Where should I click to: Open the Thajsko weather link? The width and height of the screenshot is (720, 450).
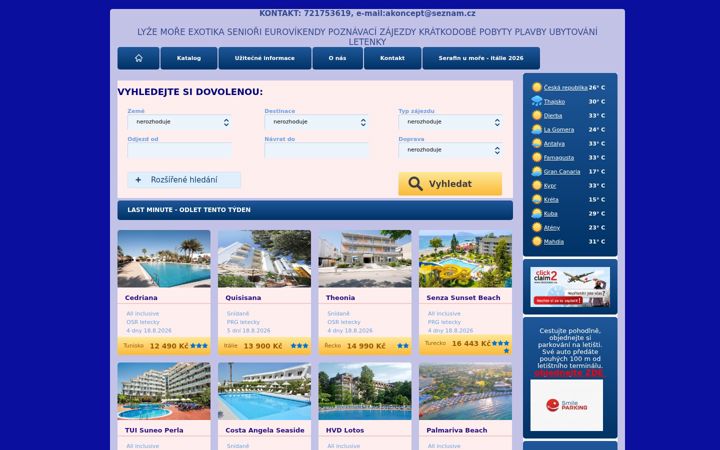coord(554,101)
